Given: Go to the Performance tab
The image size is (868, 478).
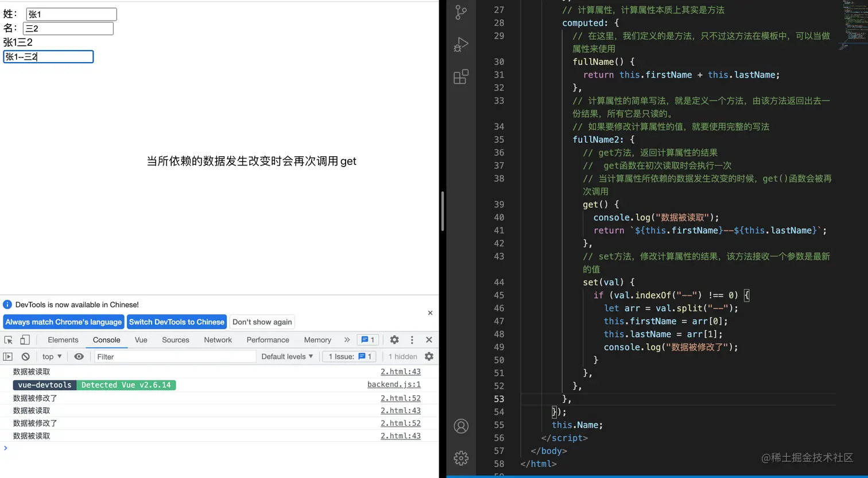Looking at the screenshot, I should [x=268, y=340].
